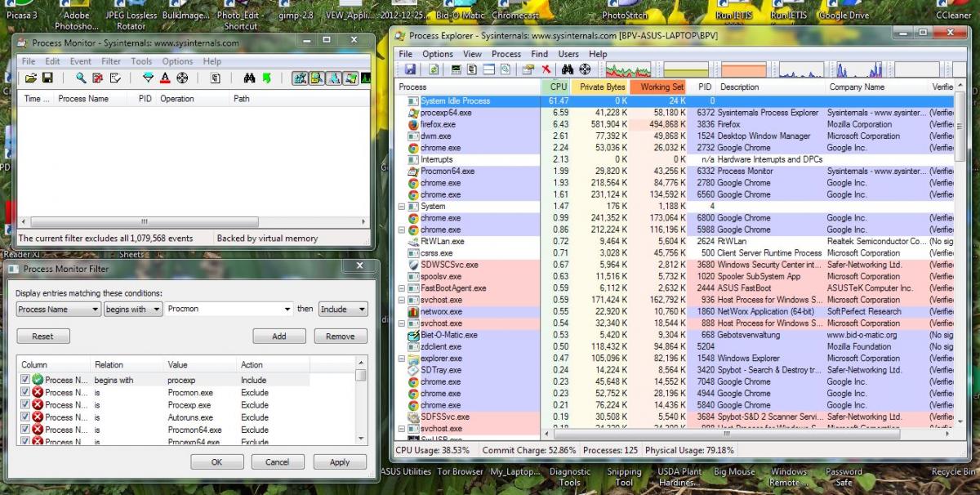The height and width of the screenshot is (495, 980).
Task: Open the View menu in Process Explorer
Action: tap(474, 54)
